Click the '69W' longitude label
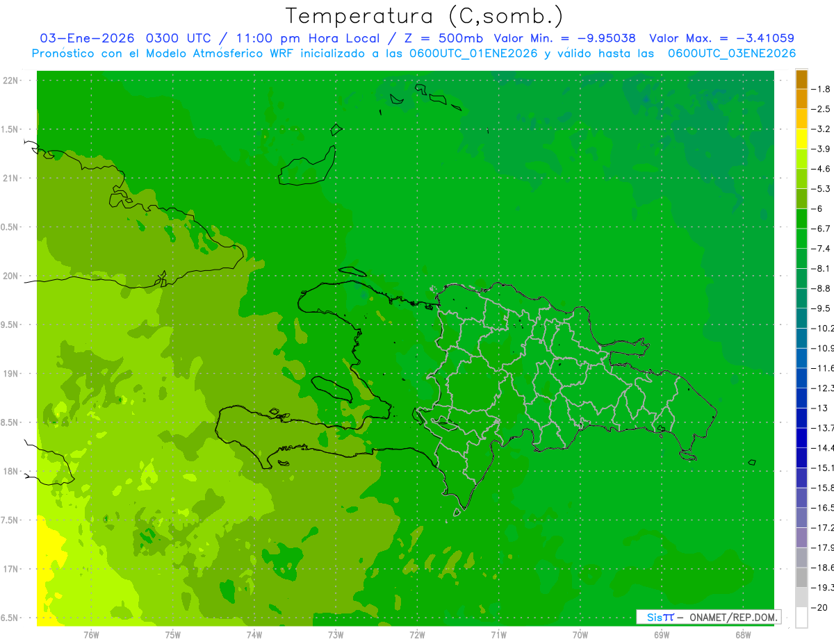This screenshot has width=834, height=644. (662, 634)
